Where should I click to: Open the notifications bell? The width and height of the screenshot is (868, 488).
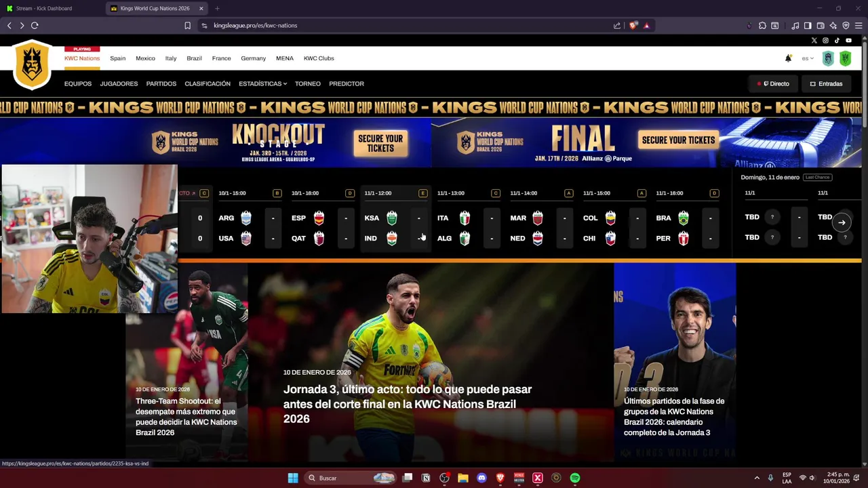pyautogui.click(x=788, y=58)
